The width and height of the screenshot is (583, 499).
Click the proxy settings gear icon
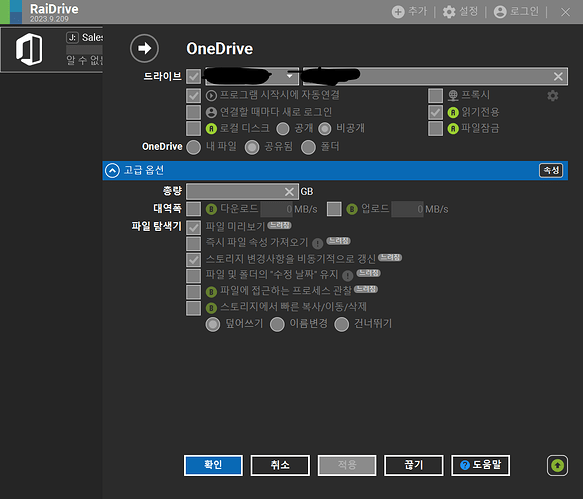553,96
